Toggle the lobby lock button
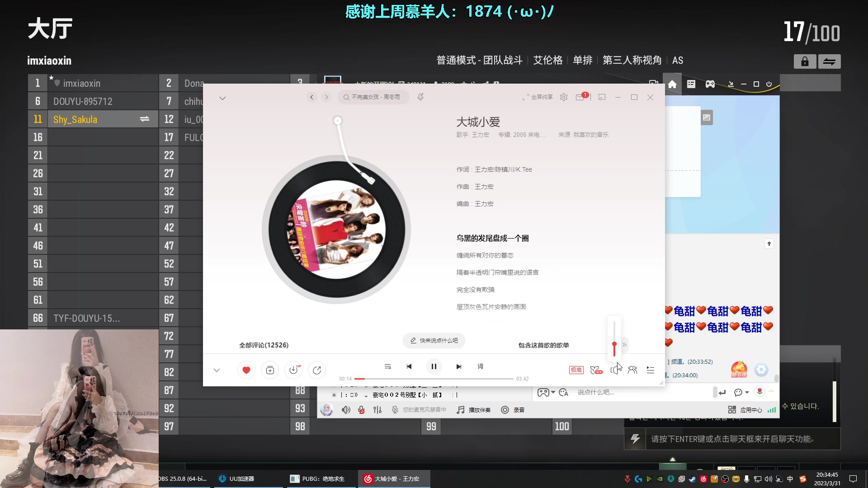 click(x=805, y=61)
